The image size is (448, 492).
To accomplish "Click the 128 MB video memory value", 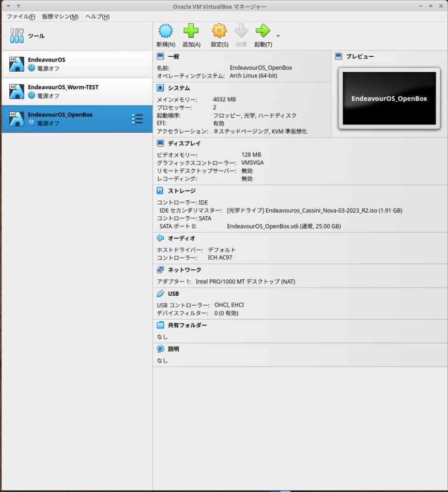I will (251, 155).
